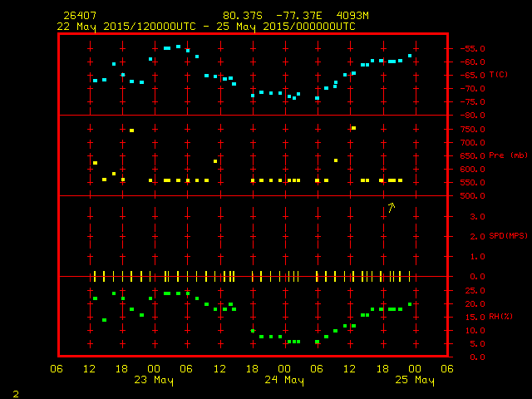The height and width of the screenshot is (399, 532).
Task: Click the SPD(MPS) axis title
Action: [x=508, y=236]
